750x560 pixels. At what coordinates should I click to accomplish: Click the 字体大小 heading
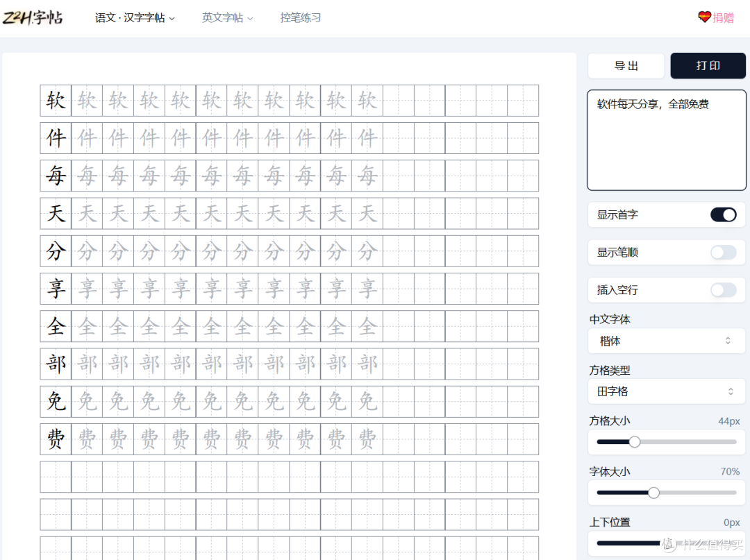point(610,472)
